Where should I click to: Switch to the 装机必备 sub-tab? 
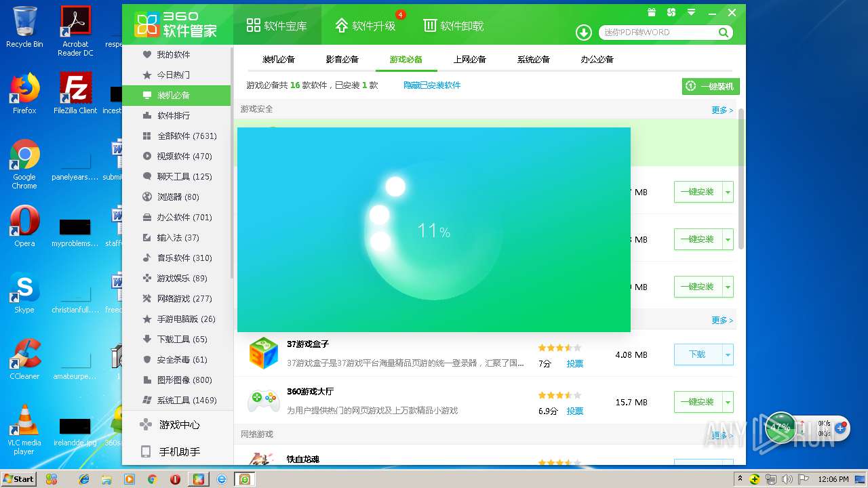(x=279, y=60)
